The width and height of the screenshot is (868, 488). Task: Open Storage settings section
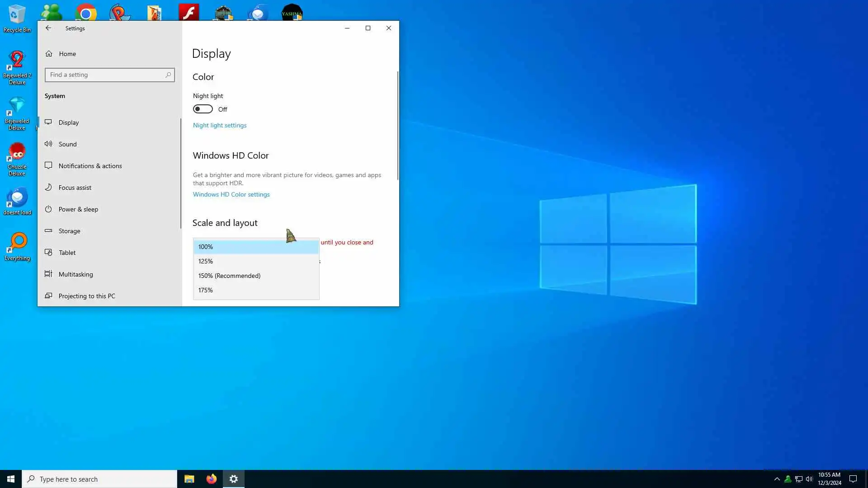click(x=69, y=231)
